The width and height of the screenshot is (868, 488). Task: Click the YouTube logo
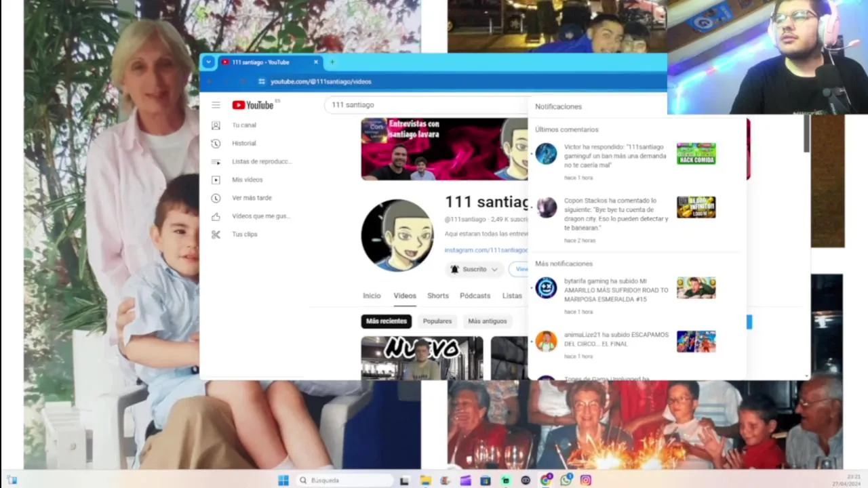(x=252, y=105)
